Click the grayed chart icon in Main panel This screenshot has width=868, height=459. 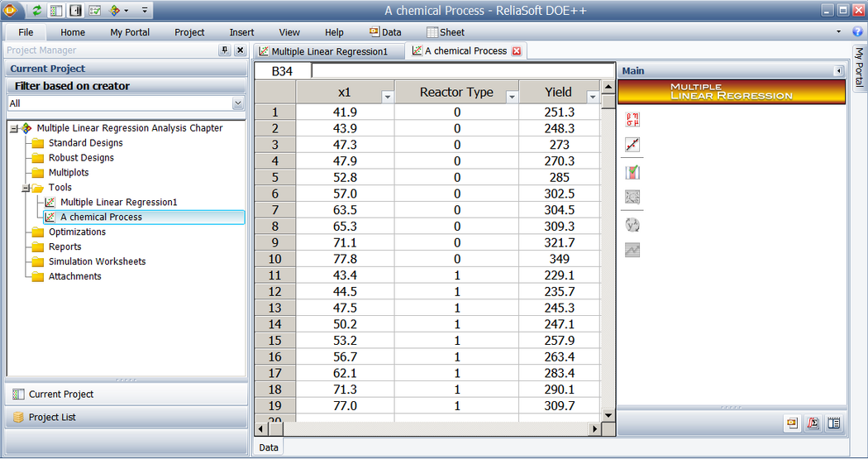point(632,251)
